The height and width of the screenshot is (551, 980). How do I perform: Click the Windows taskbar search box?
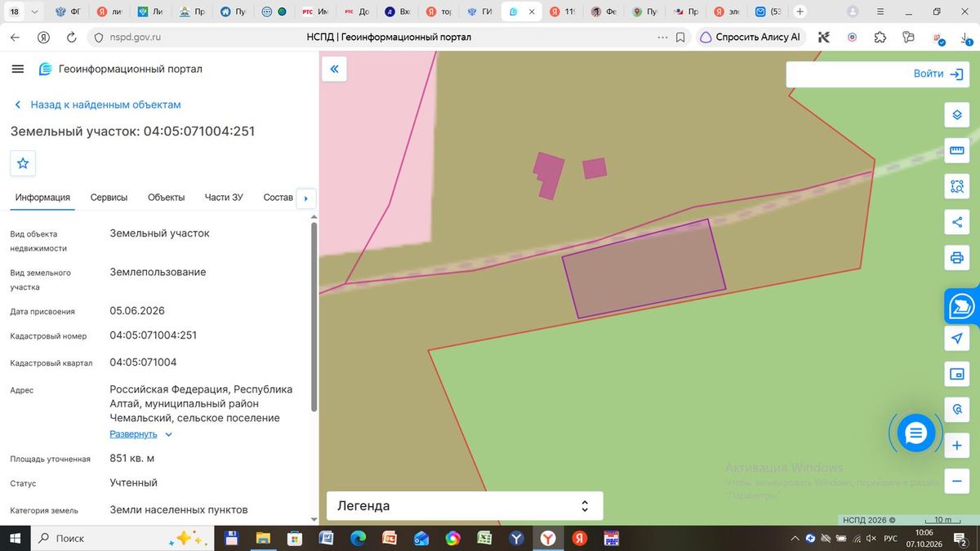click(122, 539)
